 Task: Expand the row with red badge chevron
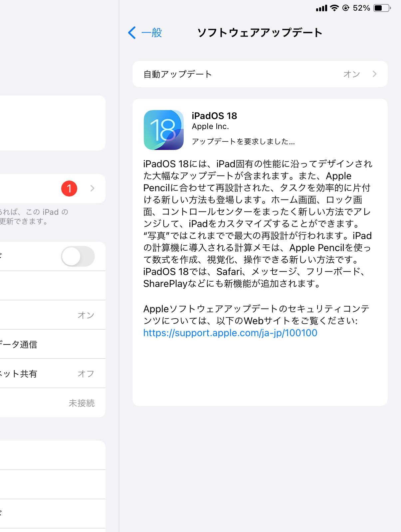[x=93, y=189]
